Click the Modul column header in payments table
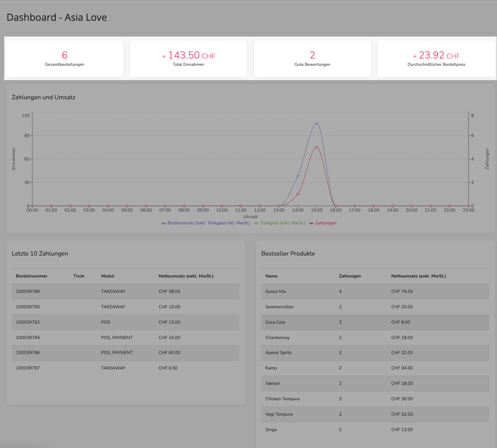This screenshot has width=497, height=448. (108, 276)
